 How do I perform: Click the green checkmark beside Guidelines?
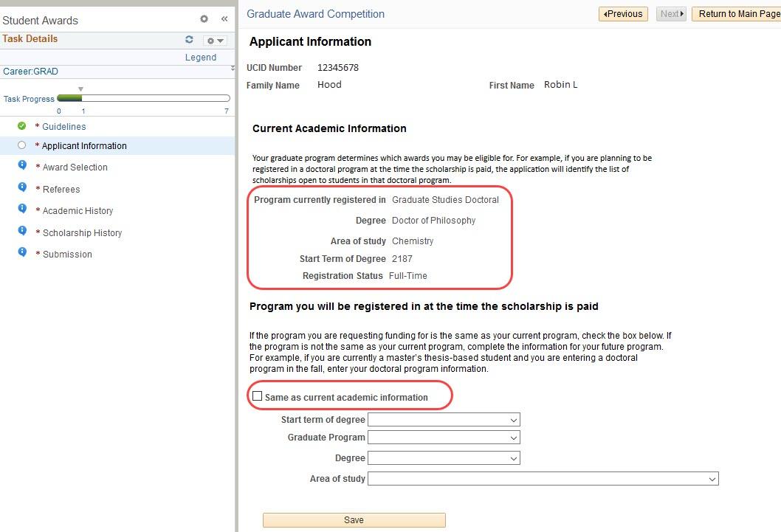[x=20, y=126]
